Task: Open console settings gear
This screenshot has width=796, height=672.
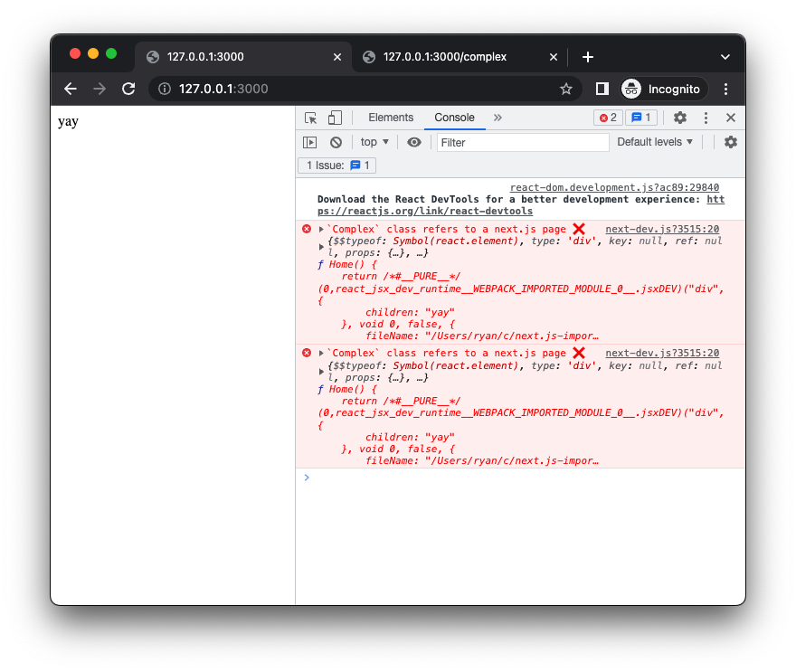Action: 731,142
